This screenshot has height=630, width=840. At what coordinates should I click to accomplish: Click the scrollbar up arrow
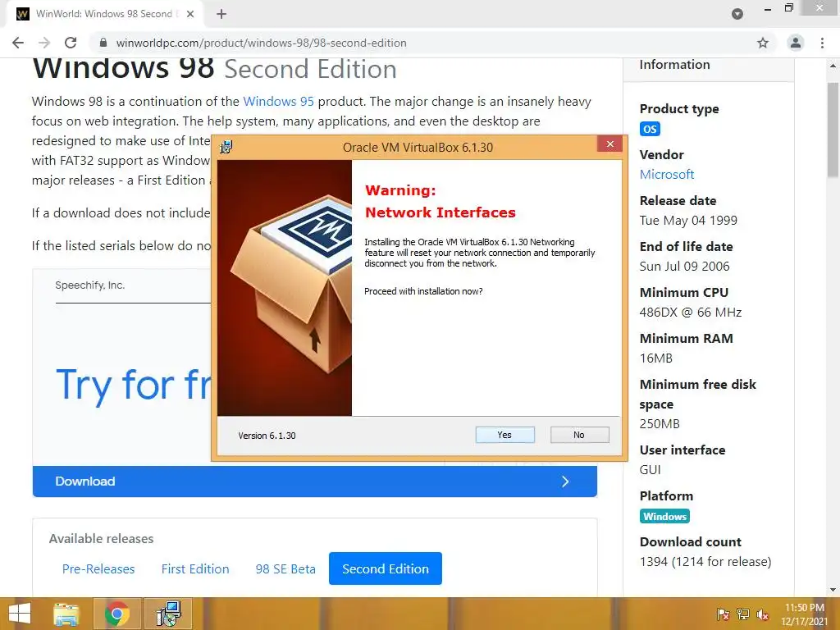833,66
